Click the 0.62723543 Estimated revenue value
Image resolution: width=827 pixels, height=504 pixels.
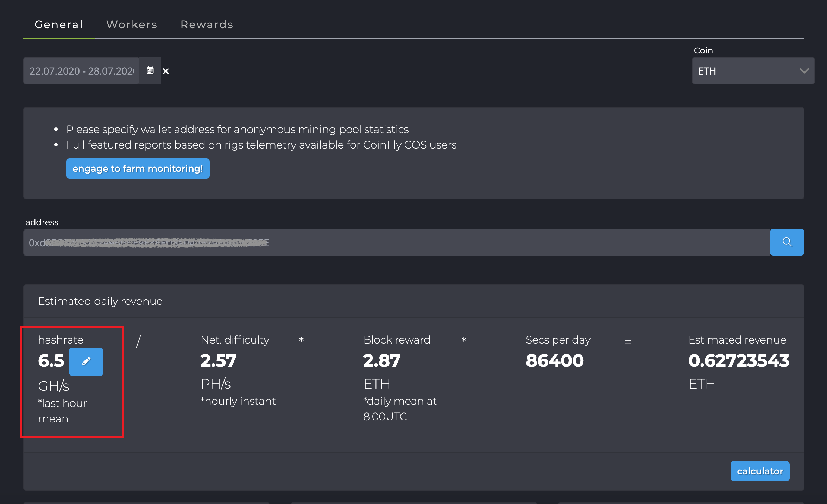pos(739,361)
